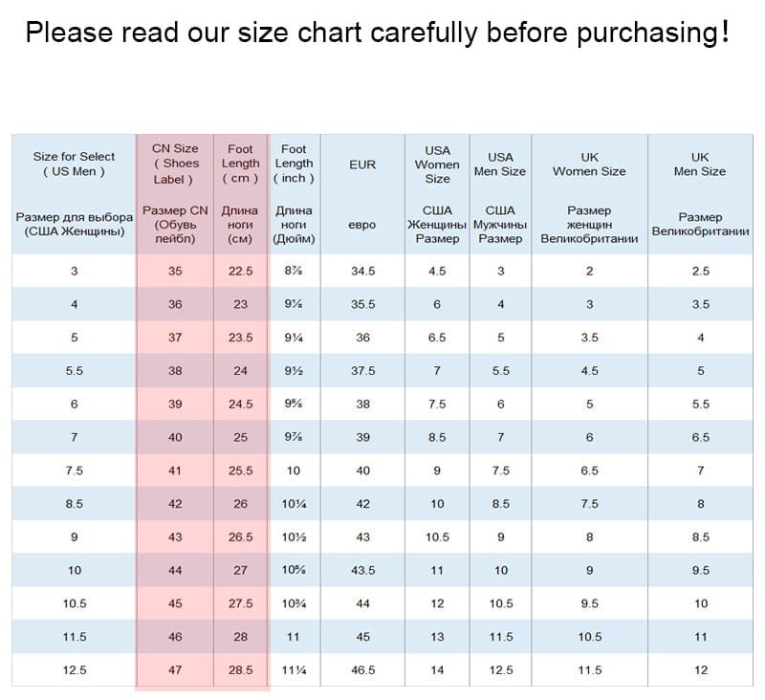
Task: Click the 11¼ inch foot length cell
Action: 294,670
